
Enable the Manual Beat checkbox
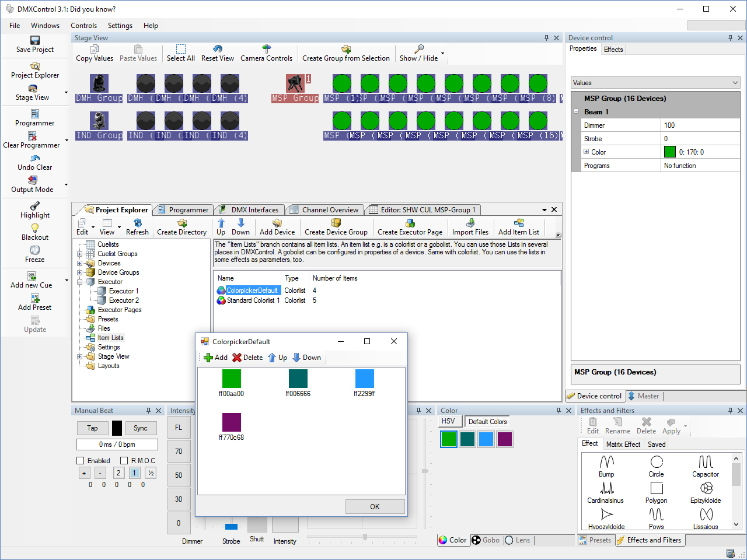81,461
